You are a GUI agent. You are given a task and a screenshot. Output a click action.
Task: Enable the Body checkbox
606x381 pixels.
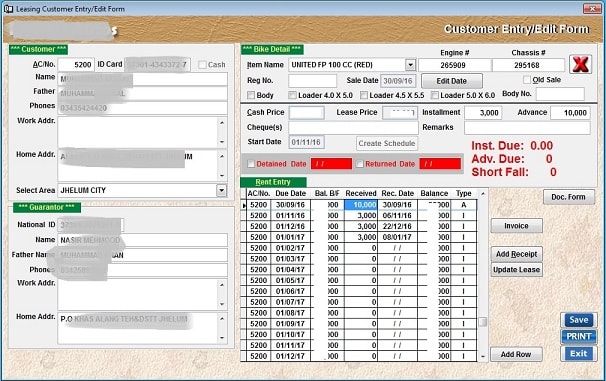click(251, 95)
